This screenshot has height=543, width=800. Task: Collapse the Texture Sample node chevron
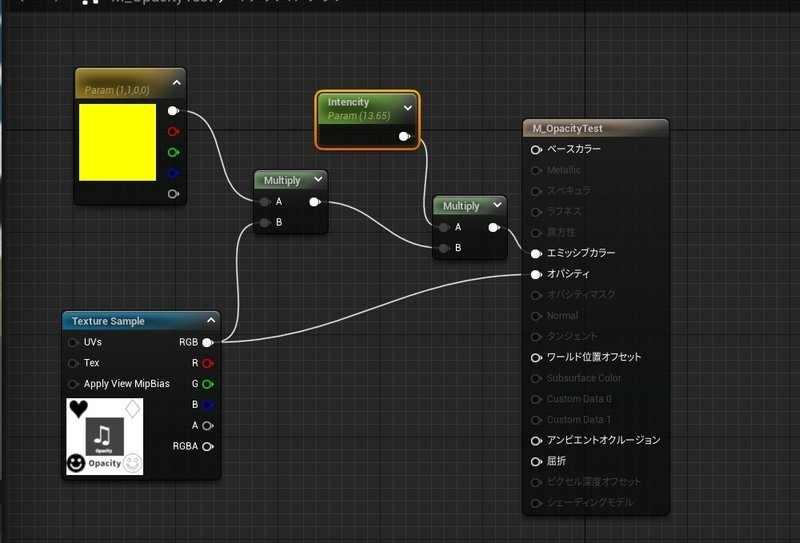click(211, 320)
